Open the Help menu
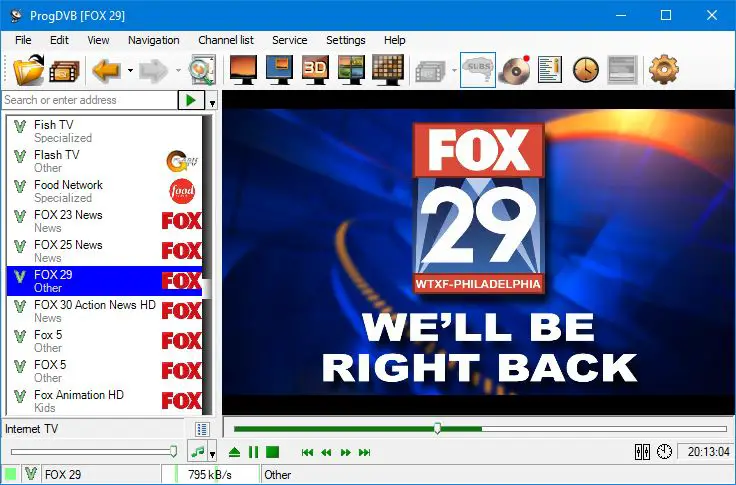Viewport: 736px width, 485px height. point(394,40)
